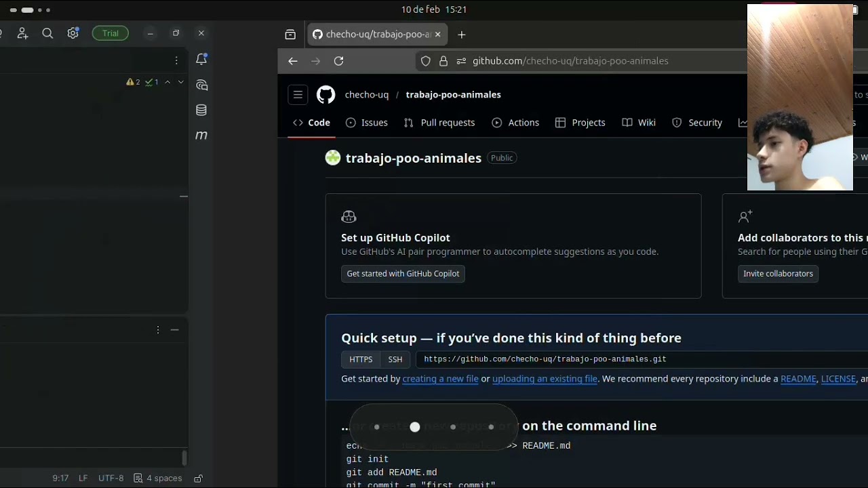Open the IDE notifications bell

tap(201, 59)
